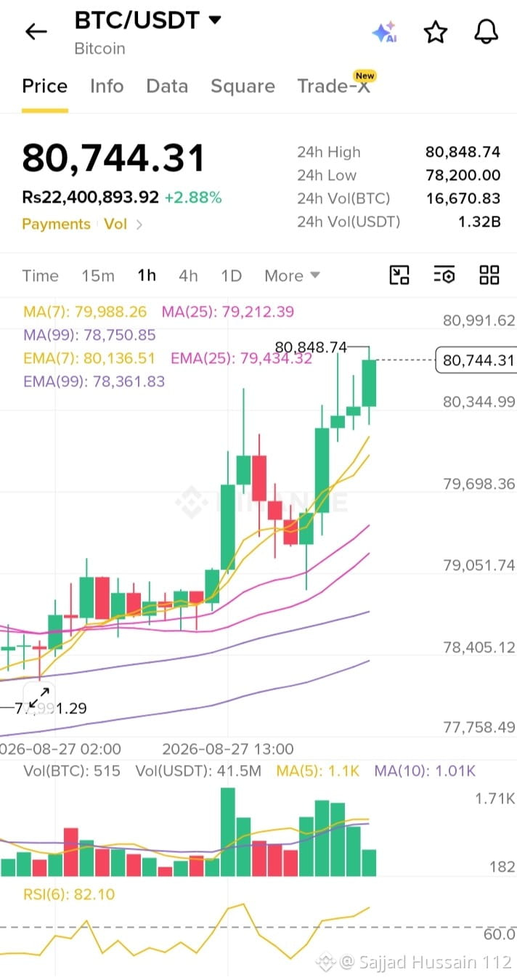
Task: Switch to the Data tab
Action: pyautogui.click(x=167, y=86)
